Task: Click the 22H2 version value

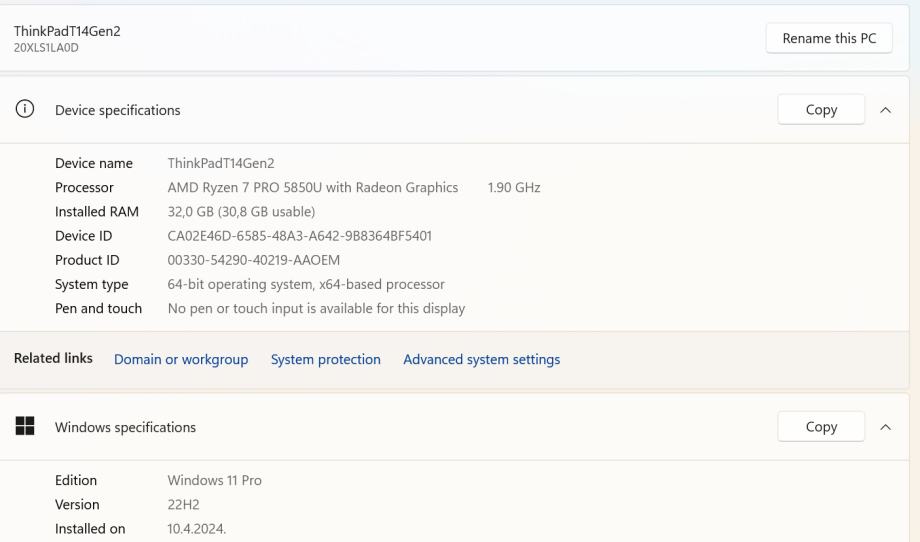Action: click(182, 505)
